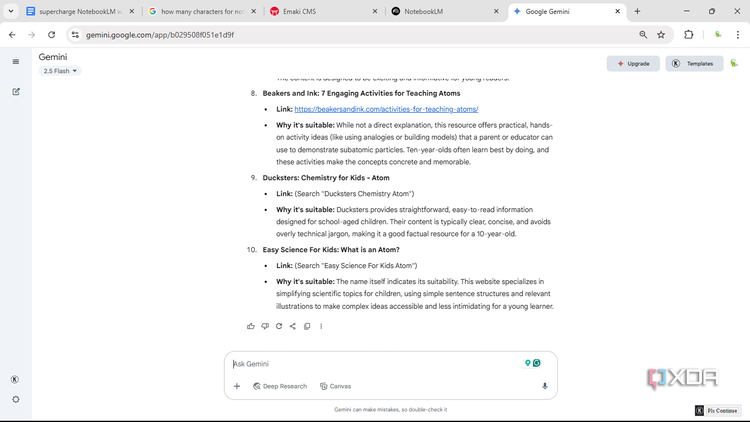Image resolution: width=750 pixels, height=422 pixels.
Task: Click the site information icon in the address bar
Action: (x=75, y=35)
